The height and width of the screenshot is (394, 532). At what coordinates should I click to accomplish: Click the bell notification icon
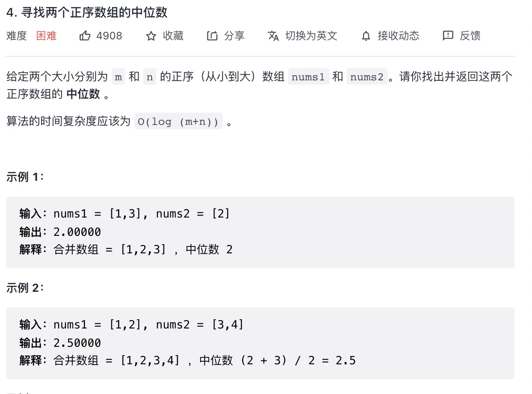pos(366,36)
